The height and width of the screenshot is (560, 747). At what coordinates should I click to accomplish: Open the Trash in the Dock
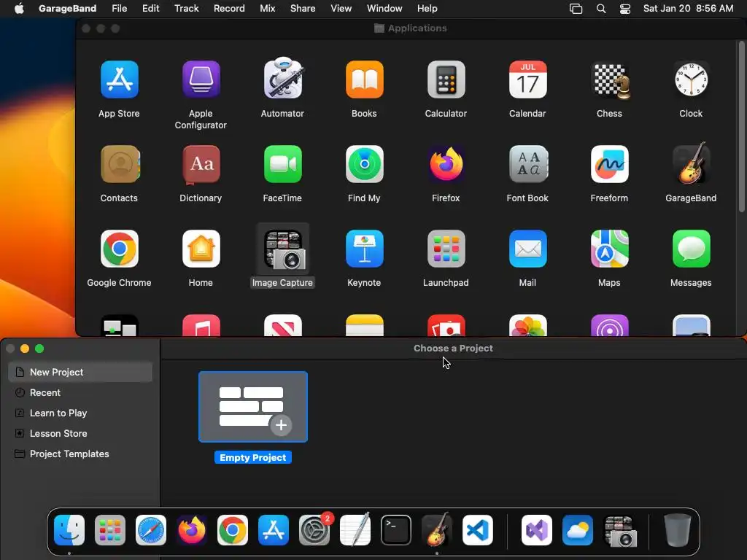(x=678, y=529)
